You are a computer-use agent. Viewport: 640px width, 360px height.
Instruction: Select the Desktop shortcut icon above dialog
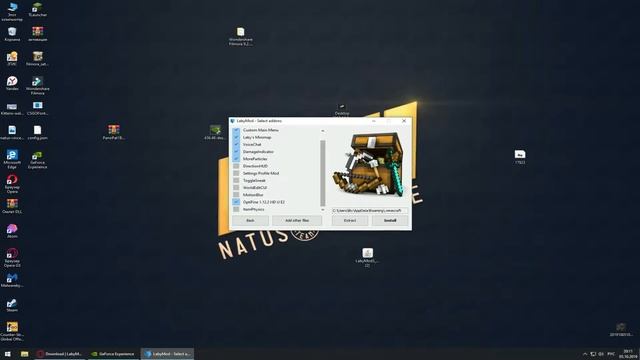[342, 109]
